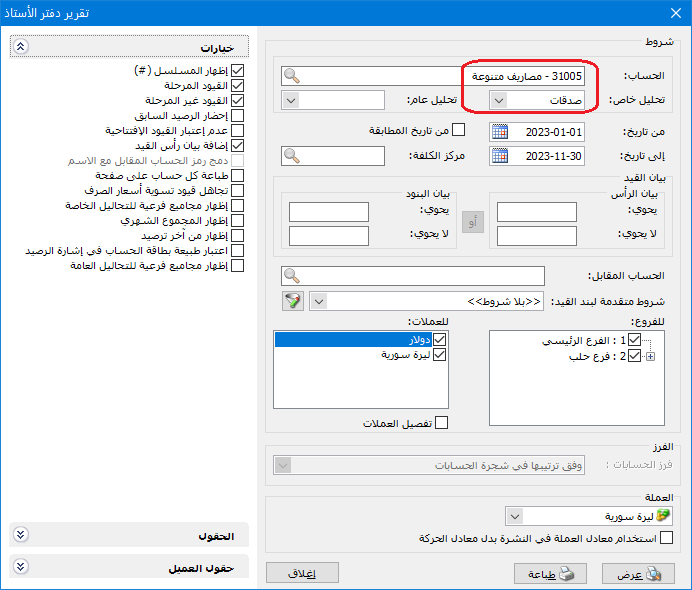
Task: Click the عرض display button
Action: tap(638, 574)
